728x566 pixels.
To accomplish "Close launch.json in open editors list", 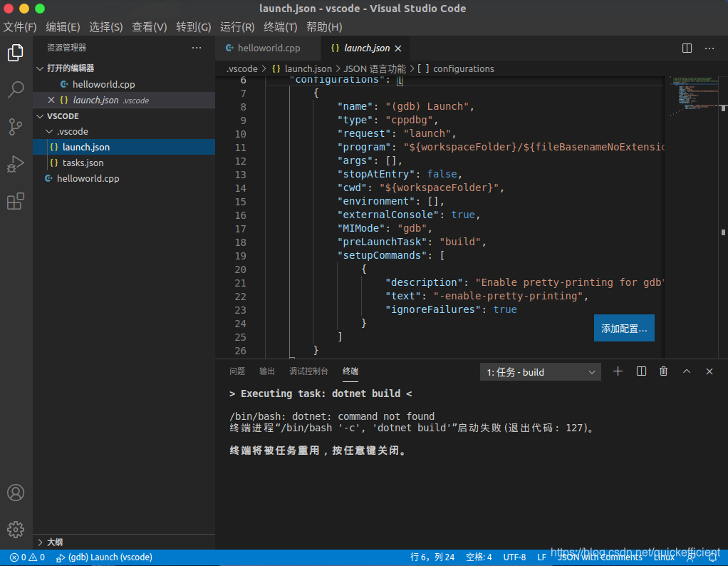I will click(51, 100).
